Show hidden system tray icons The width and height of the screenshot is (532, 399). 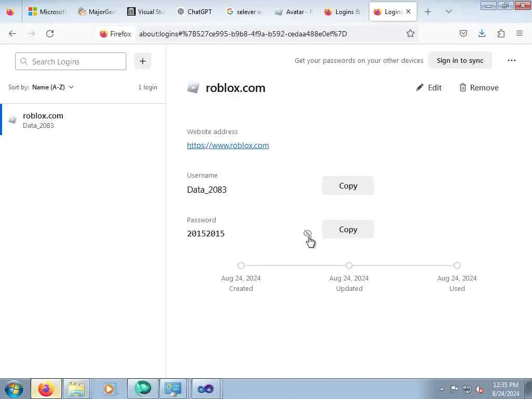(442, 389)
